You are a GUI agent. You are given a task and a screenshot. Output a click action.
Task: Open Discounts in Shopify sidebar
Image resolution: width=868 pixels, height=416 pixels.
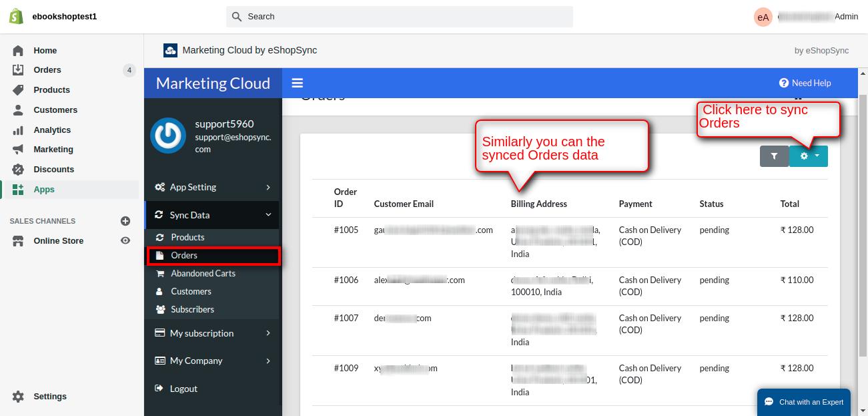coord(53,170)
